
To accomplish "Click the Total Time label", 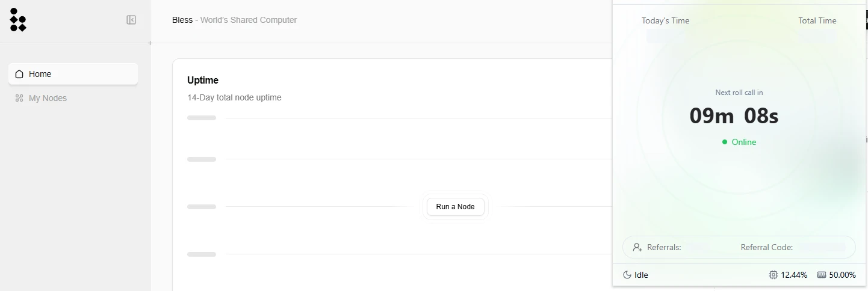I will (x=817, y=20).
